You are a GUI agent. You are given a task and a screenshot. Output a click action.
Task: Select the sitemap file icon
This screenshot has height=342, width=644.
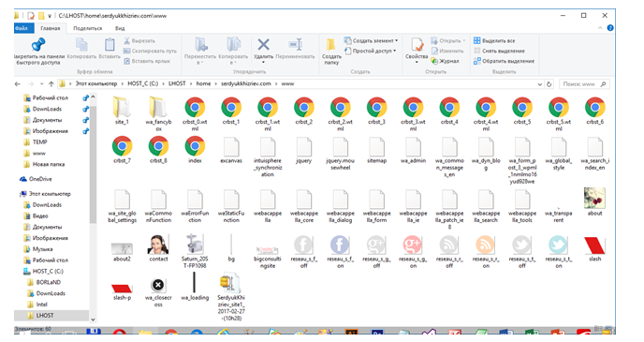(376, 147)
